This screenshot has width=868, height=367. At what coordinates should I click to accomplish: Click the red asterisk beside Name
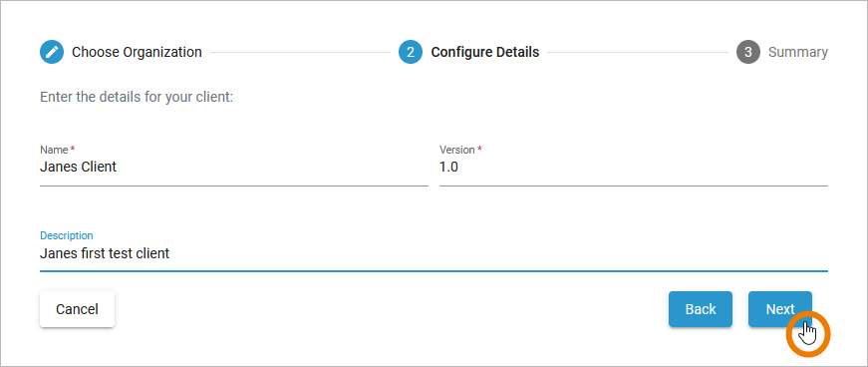point(73,150)
